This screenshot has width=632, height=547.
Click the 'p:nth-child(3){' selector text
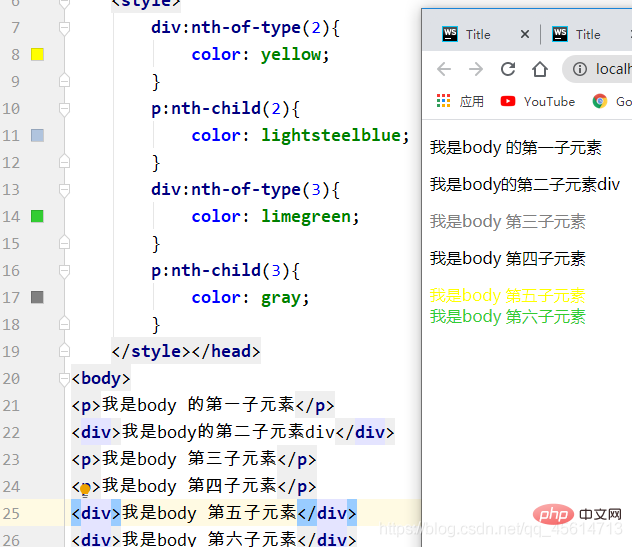225,271
